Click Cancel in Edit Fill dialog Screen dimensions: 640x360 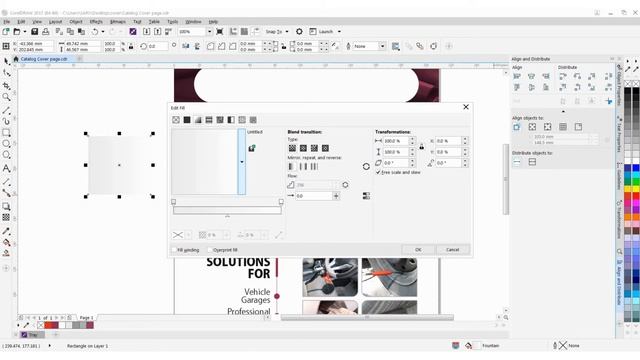click(x=452, y=249)
